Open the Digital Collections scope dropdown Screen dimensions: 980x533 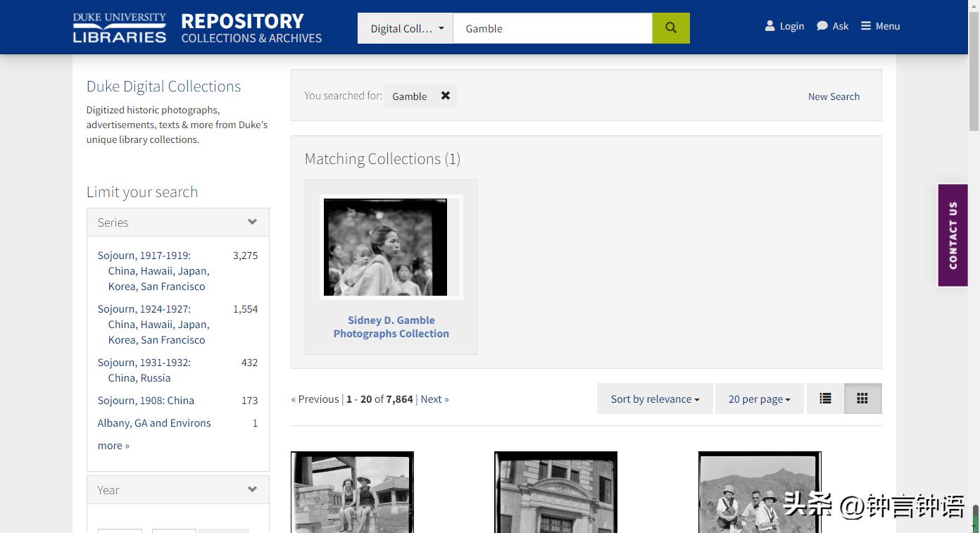406,28
